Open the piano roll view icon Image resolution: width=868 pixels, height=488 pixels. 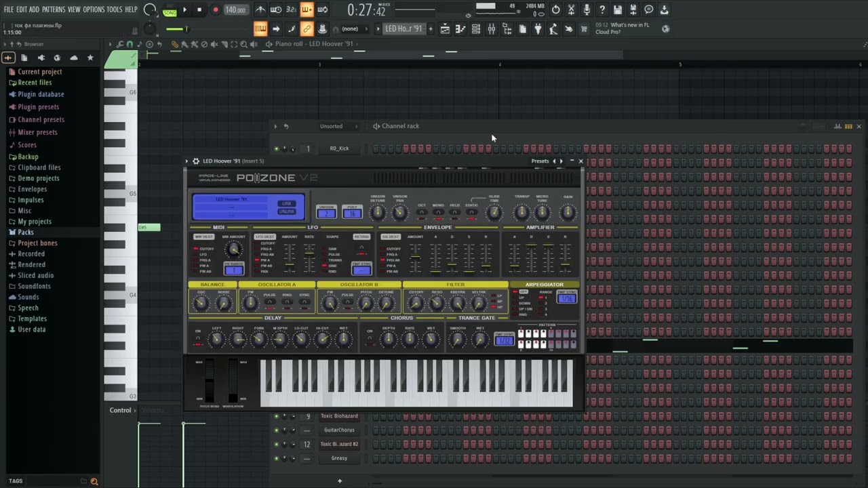pos(460,28)
